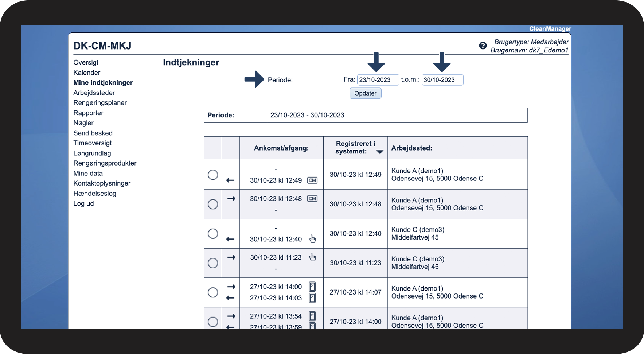Open the help question mark icon
644x354 pixels.
point(483,46)
